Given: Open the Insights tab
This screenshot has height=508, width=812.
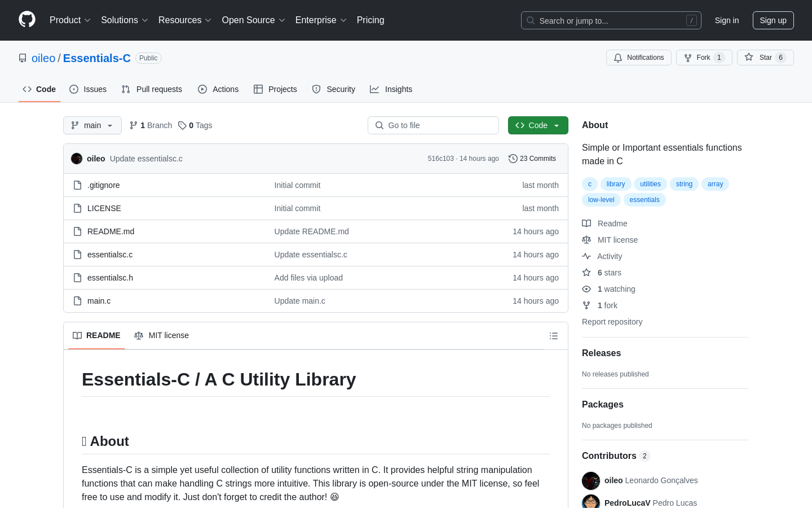Looking at the screenshot, I should coord(391,89).
